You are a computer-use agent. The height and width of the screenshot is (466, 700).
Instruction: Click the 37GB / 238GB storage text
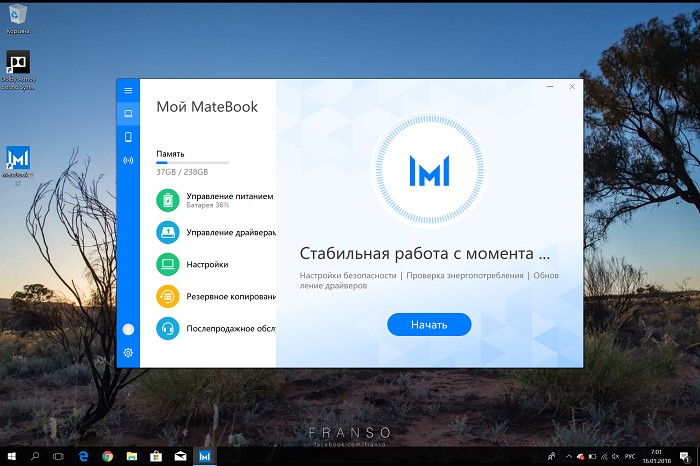[x=182, y=172]
